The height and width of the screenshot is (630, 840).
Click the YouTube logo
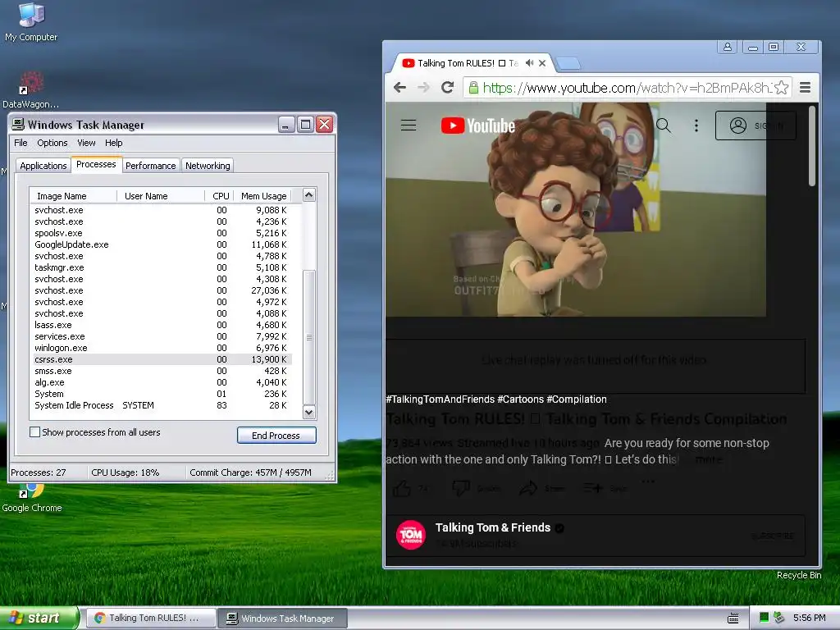[478, 126]
